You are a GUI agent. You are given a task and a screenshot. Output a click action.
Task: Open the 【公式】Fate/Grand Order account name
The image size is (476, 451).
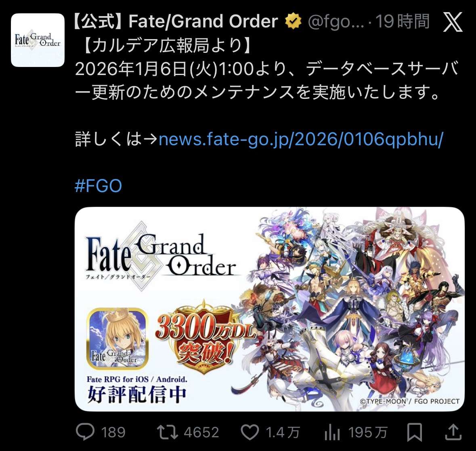(176, 21)
